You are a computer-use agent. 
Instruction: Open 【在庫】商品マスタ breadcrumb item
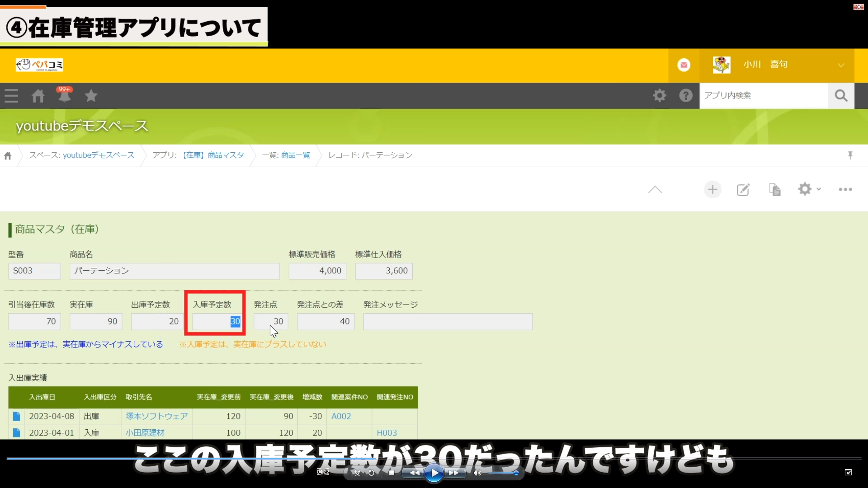tap(212, 155)
